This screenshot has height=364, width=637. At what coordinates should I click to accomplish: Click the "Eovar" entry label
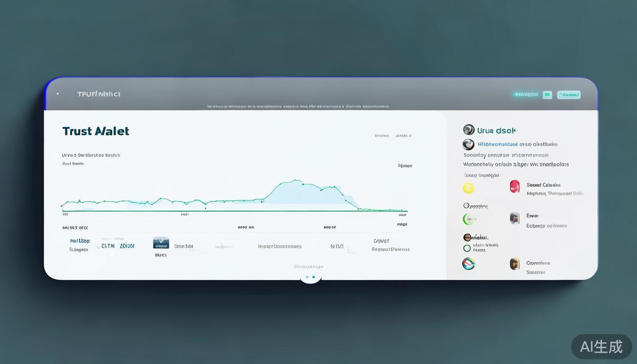(533, 216)
